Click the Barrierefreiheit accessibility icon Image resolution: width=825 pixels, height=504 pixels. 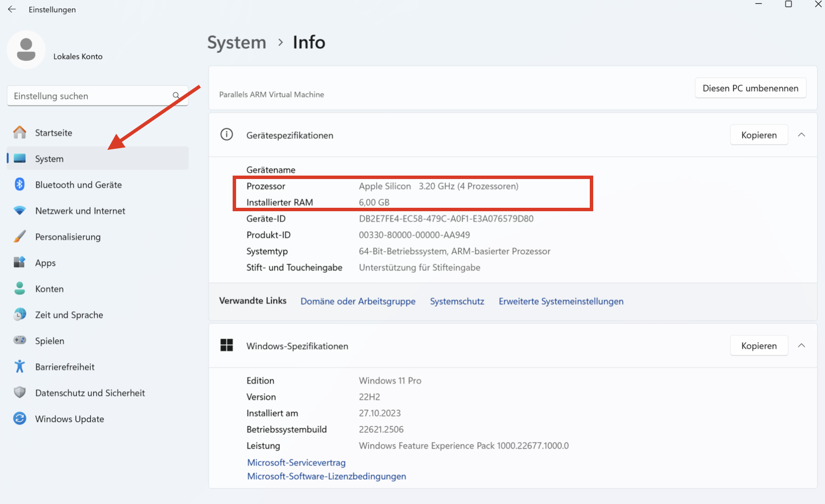tap(20, 367)
